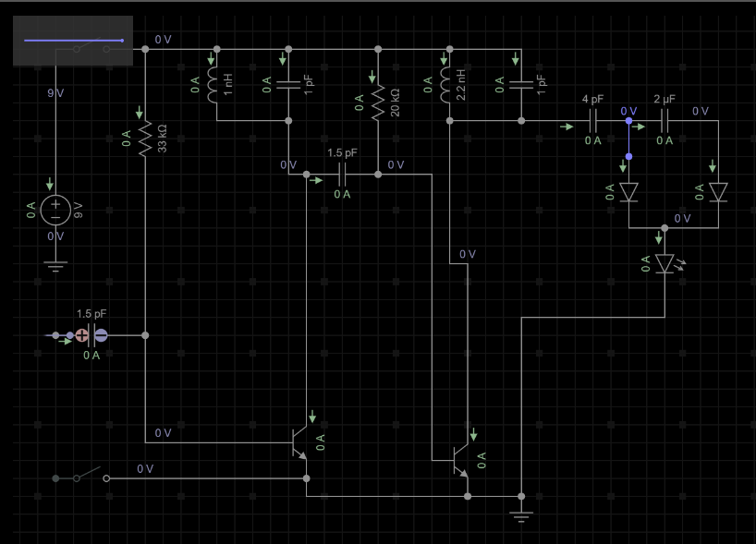This screenshot has width=756, height=544.
Task: Select the ground symbol under the voltage source
Action: pyautogui.click(x=55, y=267)
